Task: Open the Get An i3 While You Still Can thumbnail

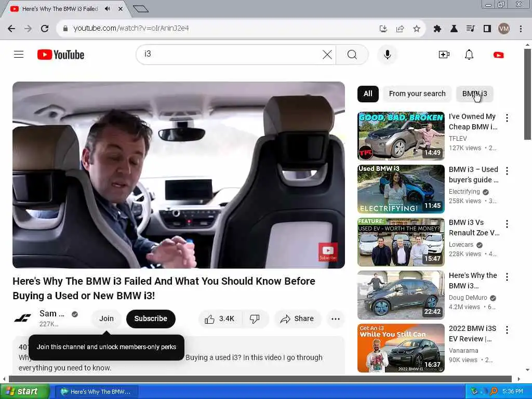Action: [x=401, y=348]
